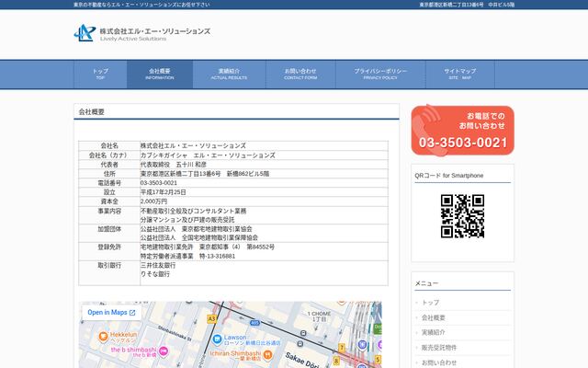Click establishment date 平成17年2月25日
This screenshot has height=368, width=588.
[164, 192]
